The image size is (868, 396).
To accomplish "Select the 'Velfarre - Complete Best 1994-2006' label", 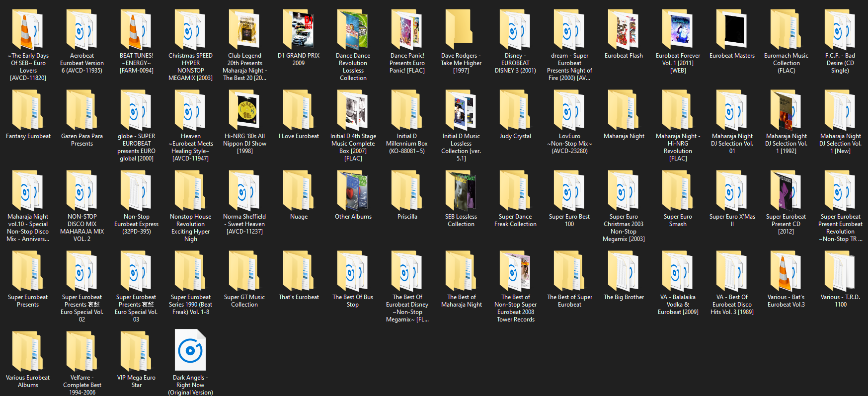I will [82, 385].
